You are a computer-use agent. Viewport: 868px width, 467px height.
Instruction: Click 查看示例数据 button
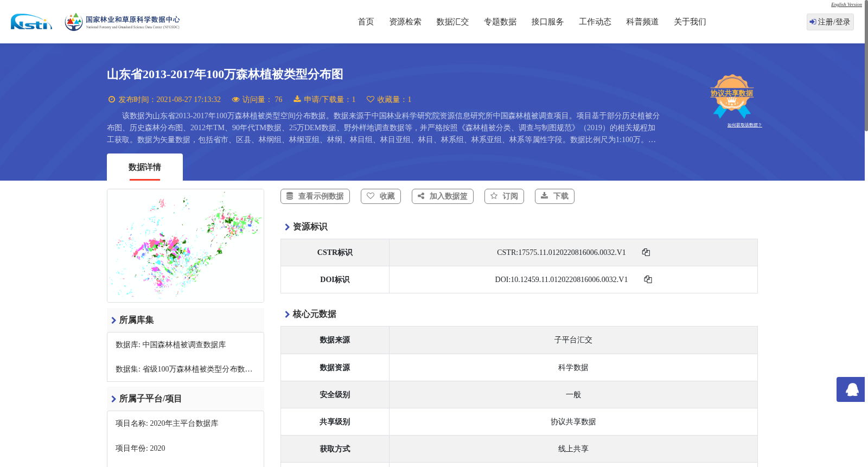click(315, 196)
